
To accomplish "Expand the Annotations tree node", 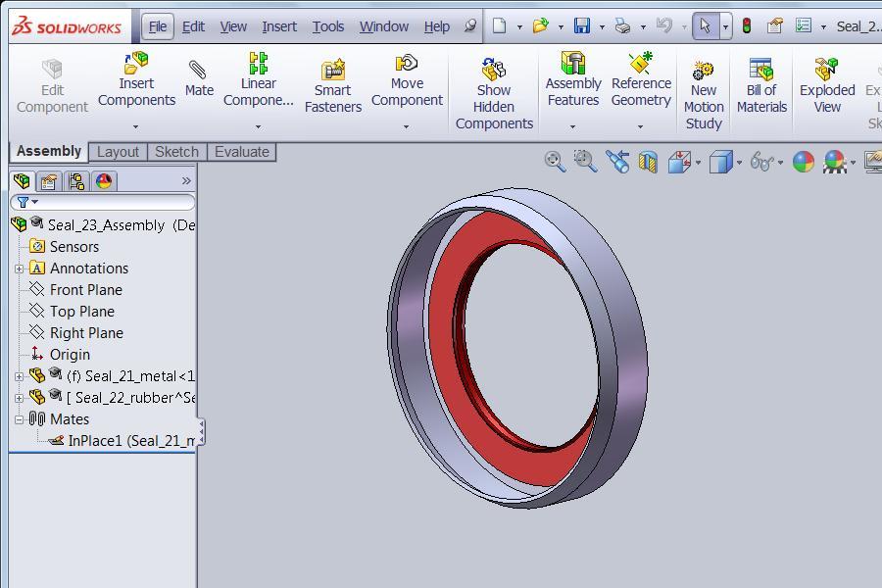I will tap(19, 269).
